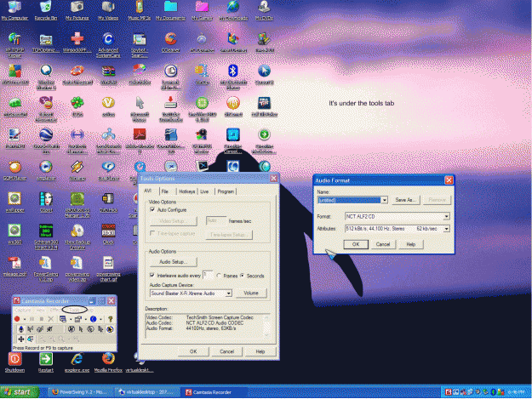
Task: Expand the Format dropdown showing NCT ALF2 CD
Action: pos(447,216)
